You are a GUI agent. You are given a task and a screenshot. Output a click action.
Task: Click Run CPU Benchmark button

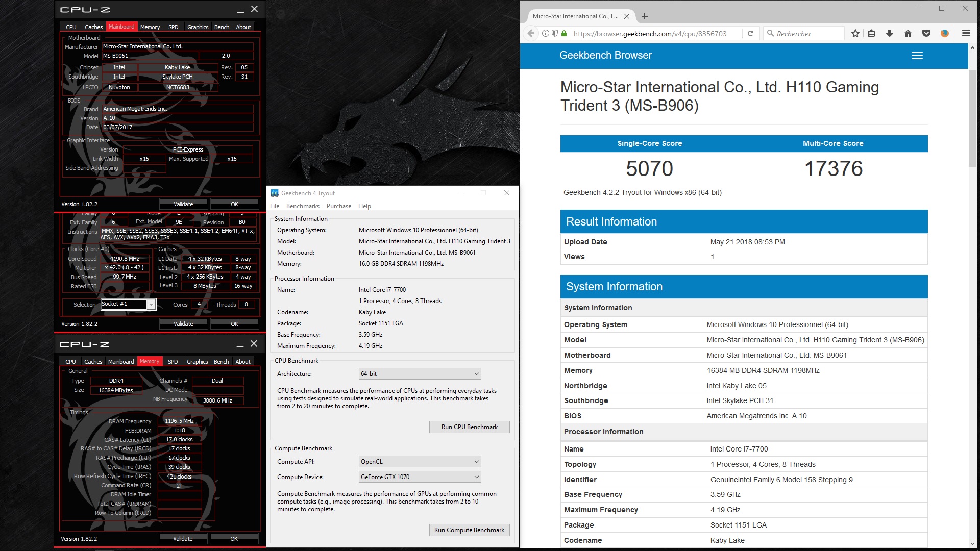click(469, 427)
